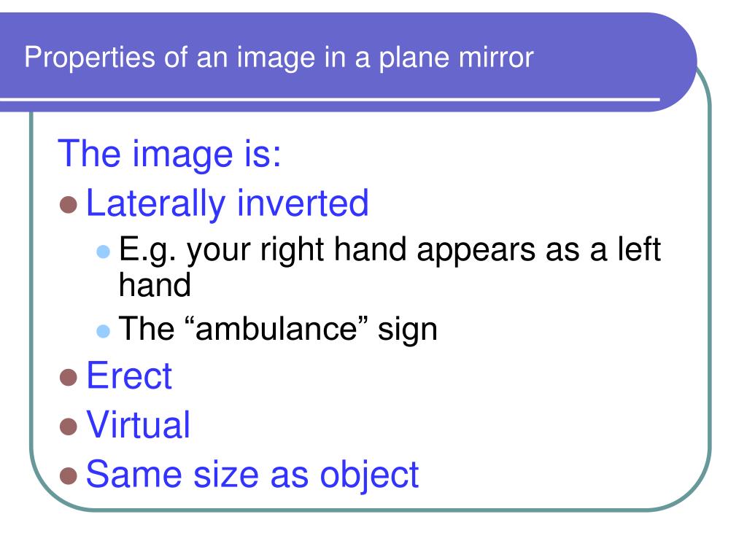Click the light blue bullet beside ambulance sign
This screenshot has height=560, width=747.
click(103, 330)
